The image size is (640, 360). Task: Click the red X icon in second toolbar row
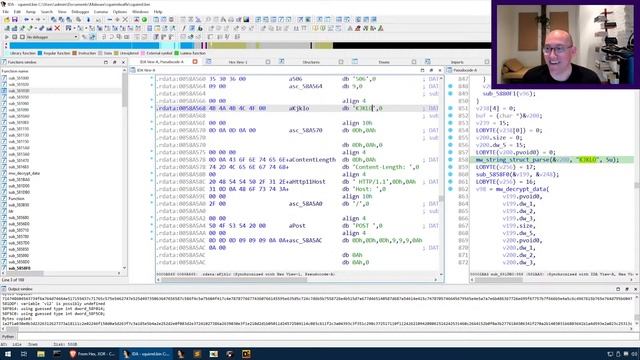(x=57, y=28)
